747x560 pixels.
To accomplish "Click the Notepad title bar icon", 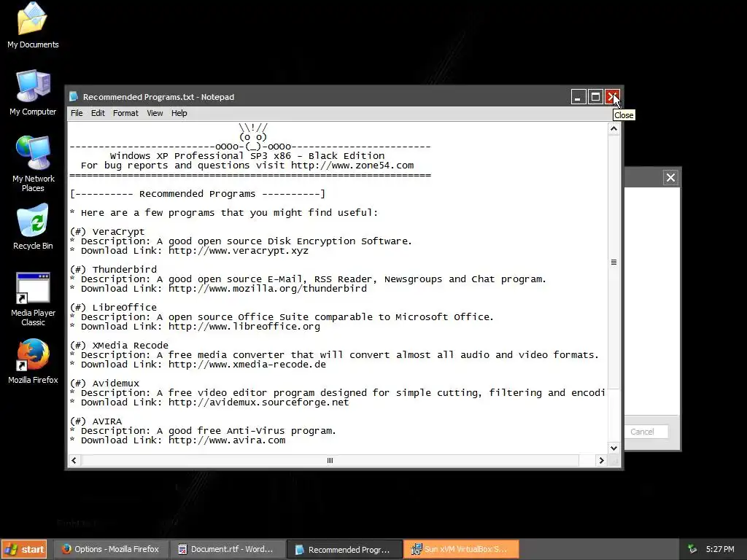I will [74, 97].
